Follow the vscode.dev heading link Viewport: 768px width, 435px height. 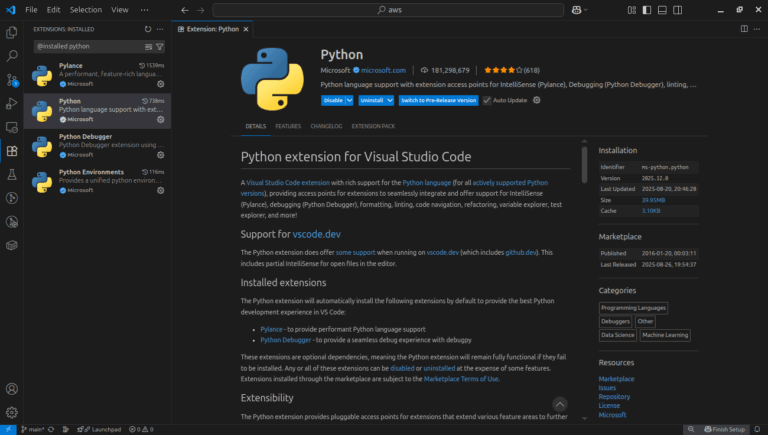(316, 234)
